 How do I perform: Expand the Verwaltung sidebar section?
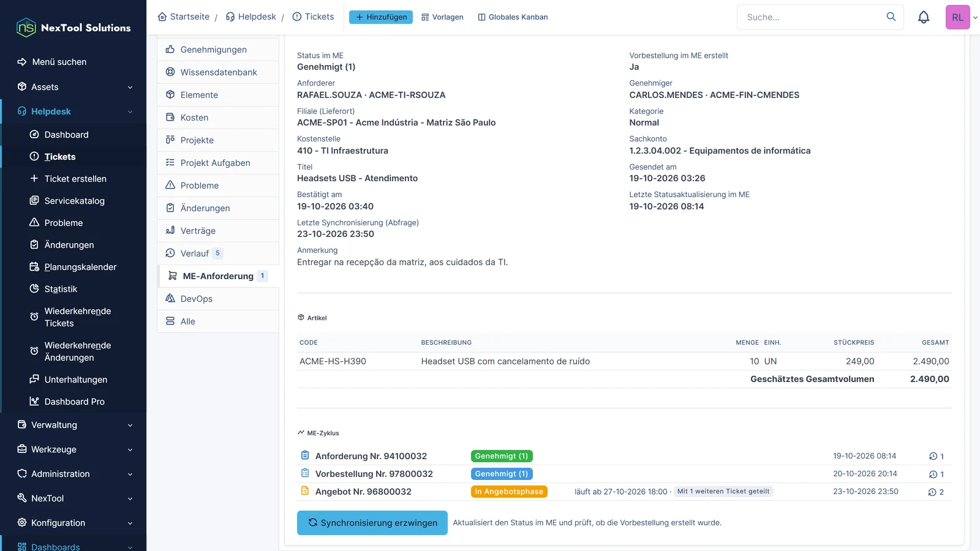pos(73,425)
